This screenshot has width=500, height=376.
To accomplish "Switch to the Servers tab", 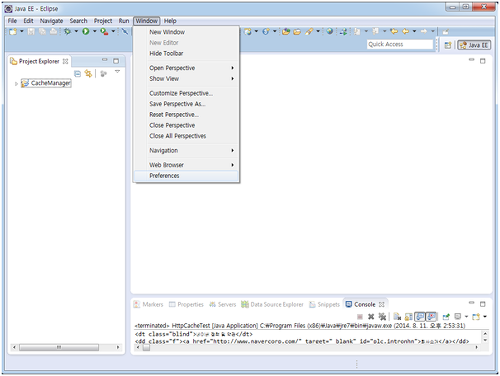I will [223, 304].
